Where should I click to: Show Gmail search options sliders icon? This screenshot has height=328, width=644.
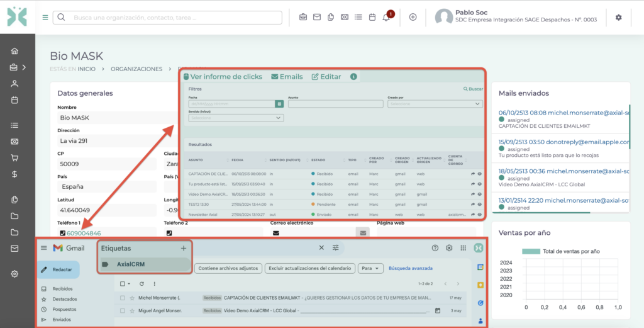tap(336, 247)
